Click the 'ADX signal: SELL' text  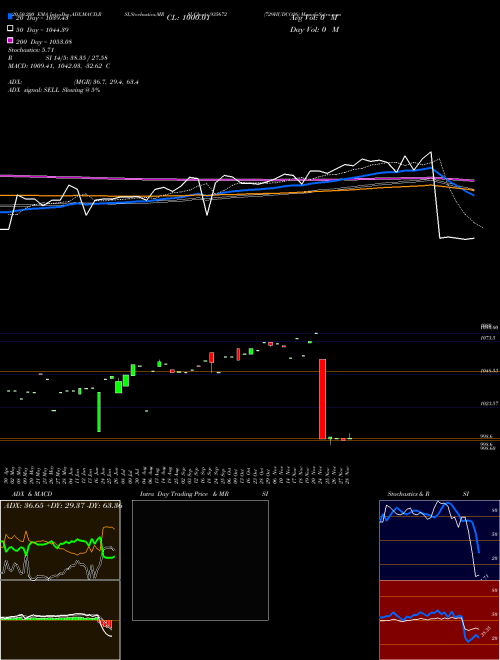point(34,90)
